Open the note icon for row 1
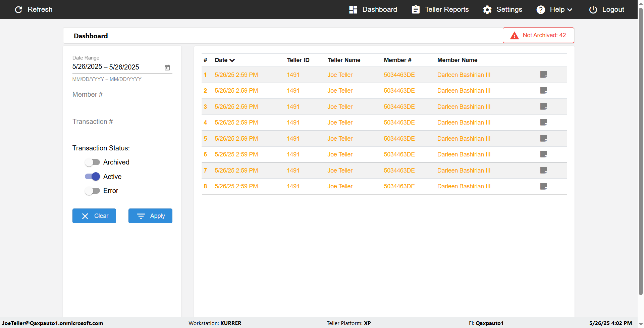The image size is (644, 328). click(543, 75)
